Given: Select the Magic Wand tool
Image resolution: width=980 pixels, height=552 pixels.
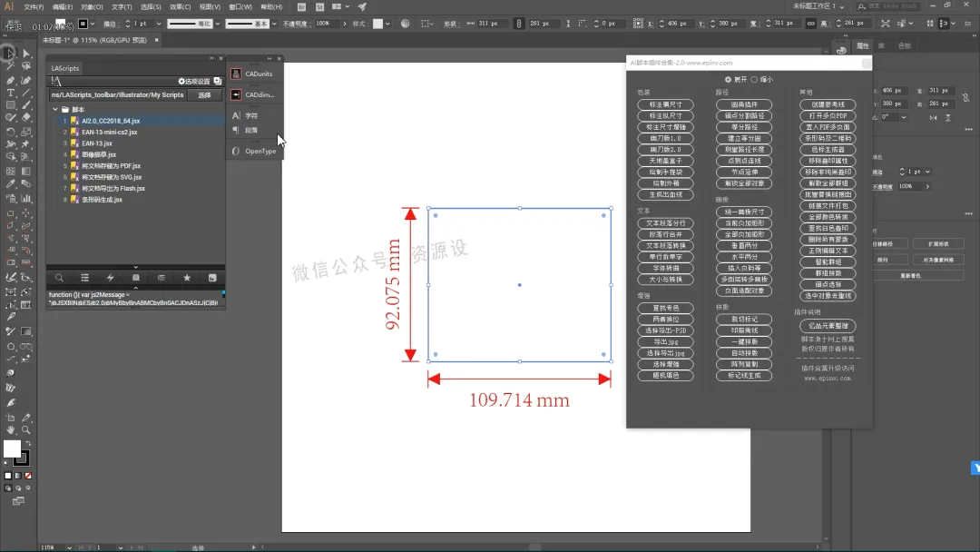Looking at the screenshot, I should click(11, 65).
